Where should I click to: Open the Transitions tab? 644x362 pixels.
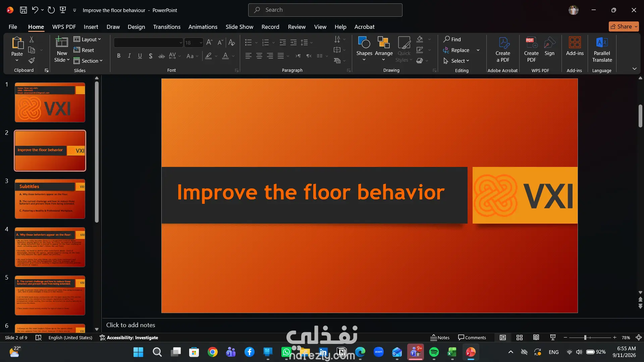(x=167, y=27)
